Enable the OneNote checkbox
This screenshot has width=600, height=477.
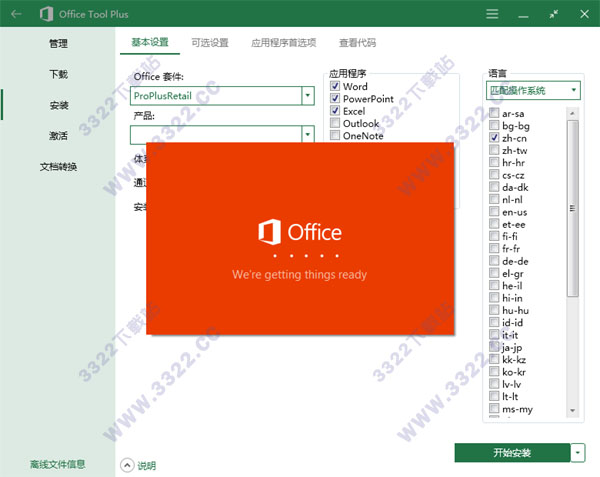click(335, 135)
